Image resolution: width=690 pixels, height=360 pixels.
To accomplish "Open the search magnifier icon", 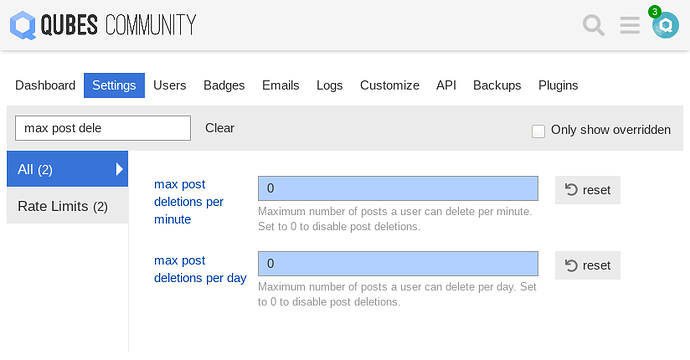I will pyautogui.click(x=593, y=25).
